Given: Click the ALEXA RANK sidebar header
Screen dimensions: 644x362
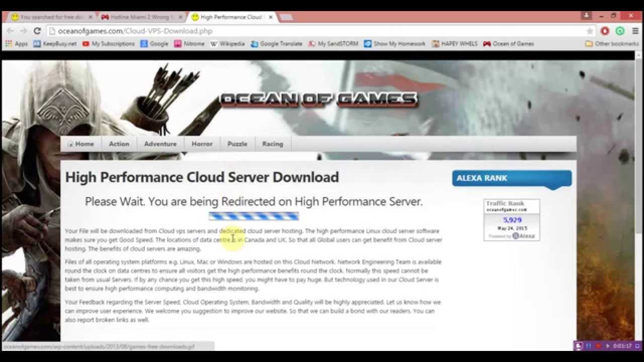Looking at the screenshot, I should tap(512, 179).
